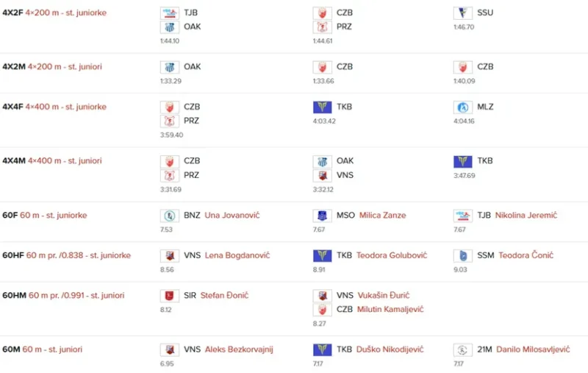
Task: Click the BNZ club logo beside Una Jovanović
Action: tap(170, 216)
